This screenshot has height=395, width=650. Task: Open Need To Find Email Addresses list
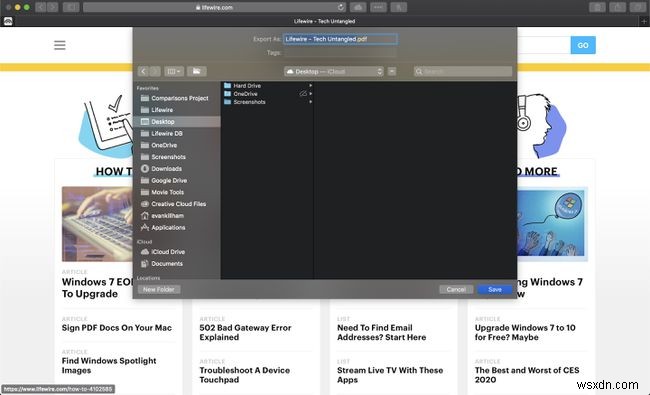pyautogui.click(x=381, y=332)
